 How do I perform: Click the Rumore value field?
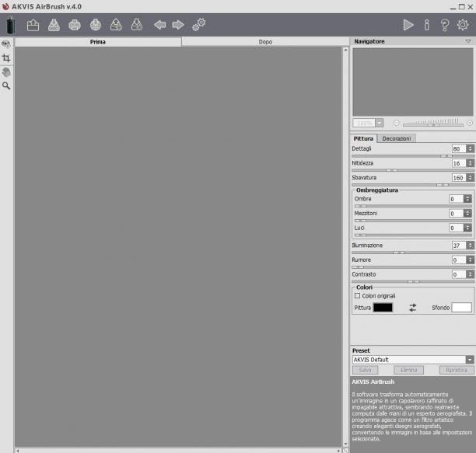[459, 260]
